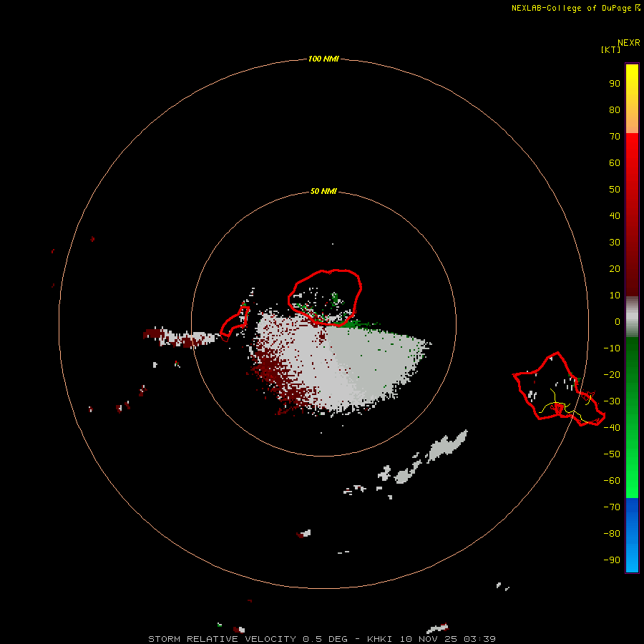This screenshot has width=644, height=644.
Task: Click the 0 value on velocity scale
Action: [618, 322]
